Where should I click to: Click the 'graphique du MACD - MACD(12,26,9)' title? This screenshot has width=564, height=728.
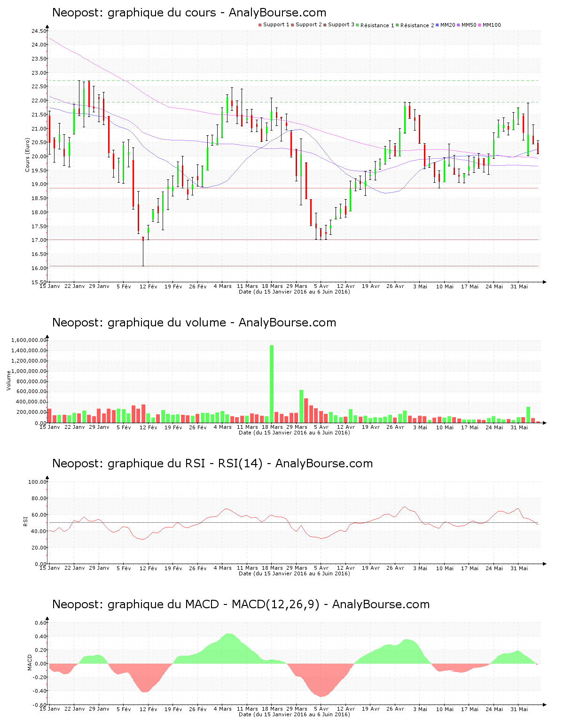(213, 605)
